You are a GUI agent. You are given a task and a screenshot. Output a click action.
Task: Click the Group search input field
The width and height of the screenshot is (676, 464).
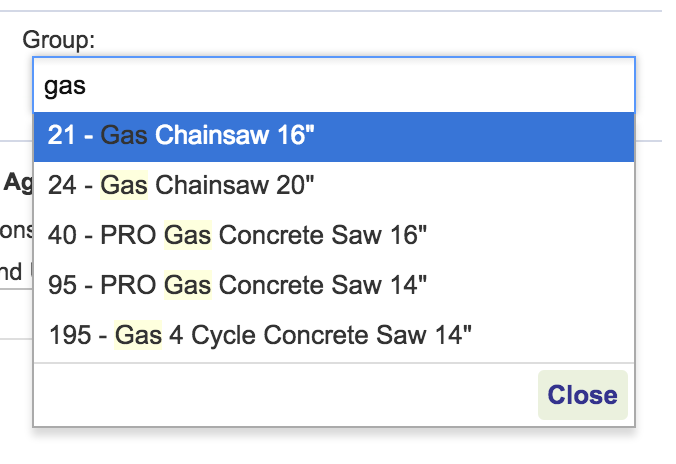334,86
